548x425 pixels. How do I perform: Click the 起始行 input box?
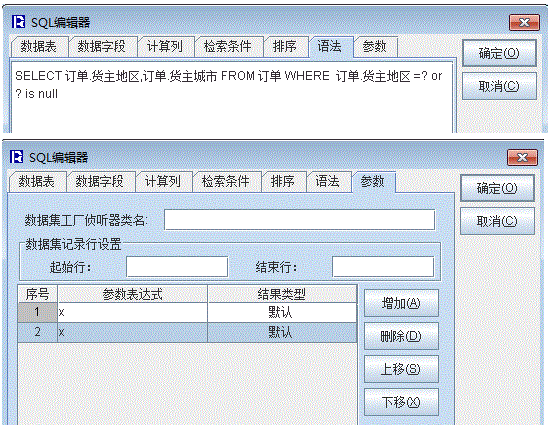[177, 267]
